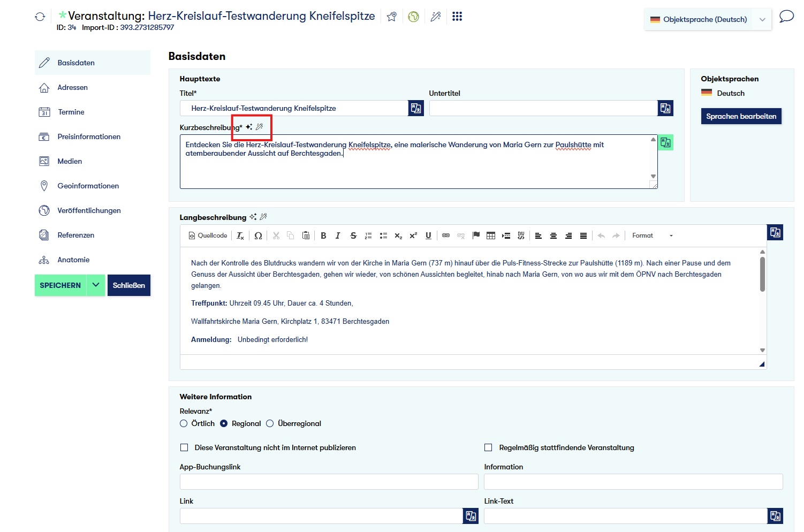Expand the Format dropdown in editor toolbar
Image resolution: width=804 pixels, height=532 pixels.
tap(652, 235)
